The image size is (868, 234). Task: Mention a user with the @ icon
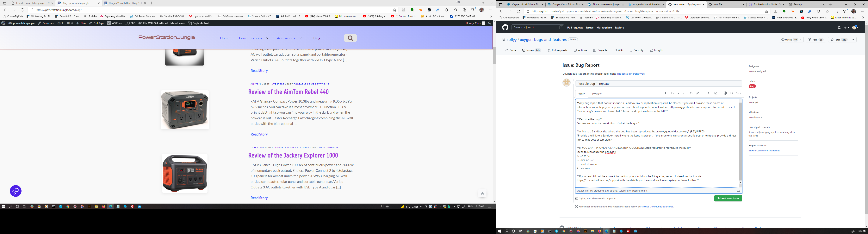coord(725,93)
